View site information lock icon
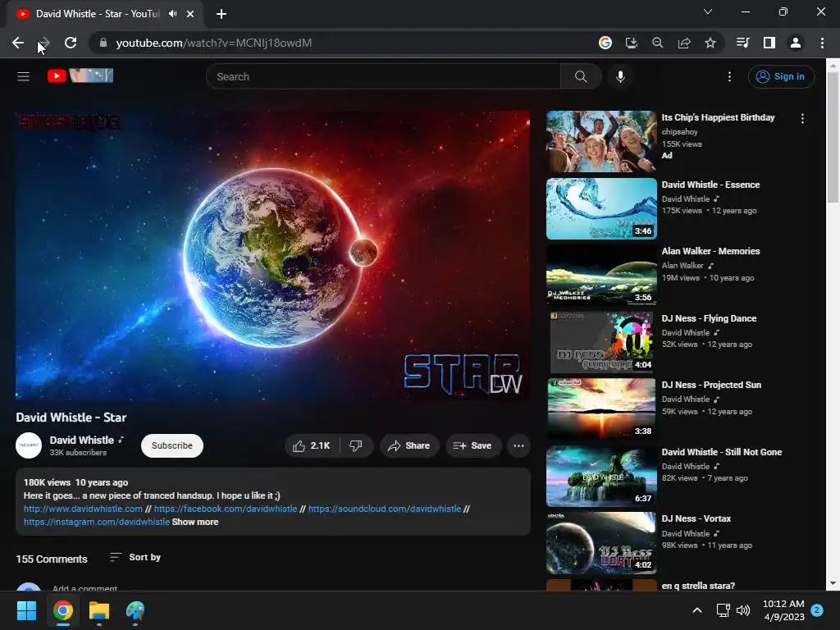This screenshot has width=840, height=630. click(x=103, y=43)
